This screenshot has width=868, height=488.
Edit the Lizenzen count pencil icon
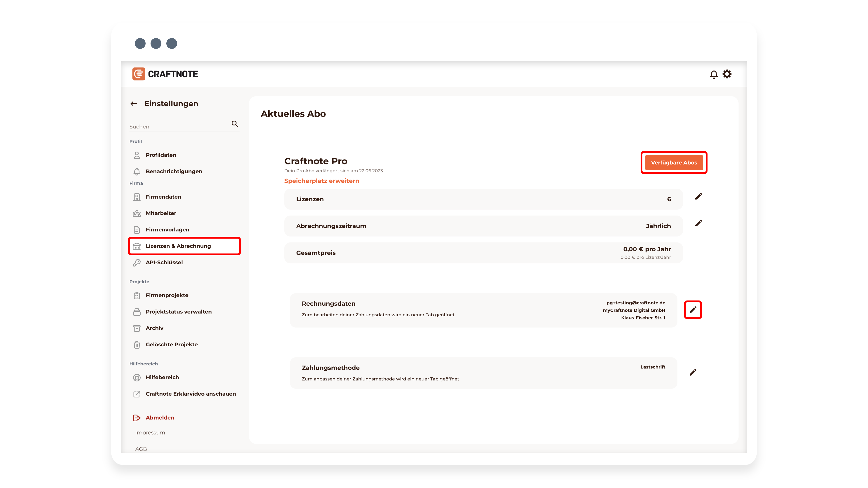click(x=698, y=196)
